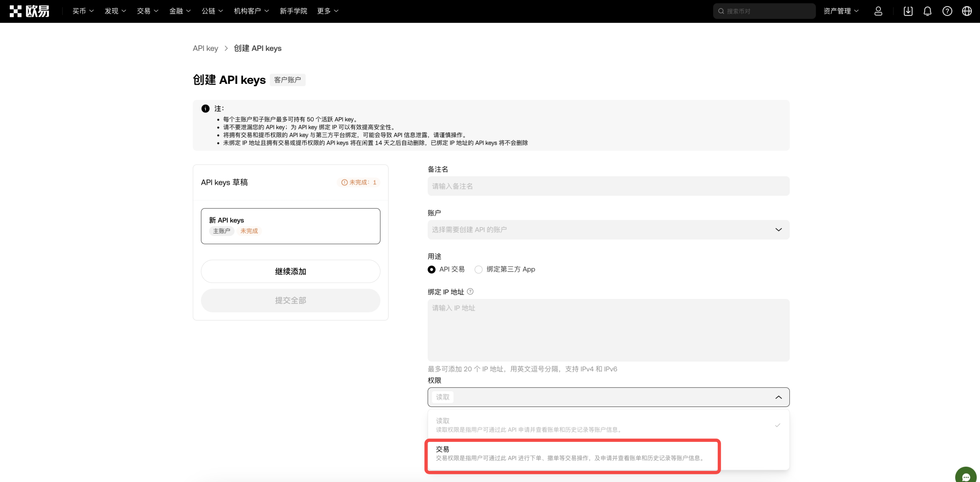Open the chat support bubble
980x482 pixels.
click(x=966, y=476)
